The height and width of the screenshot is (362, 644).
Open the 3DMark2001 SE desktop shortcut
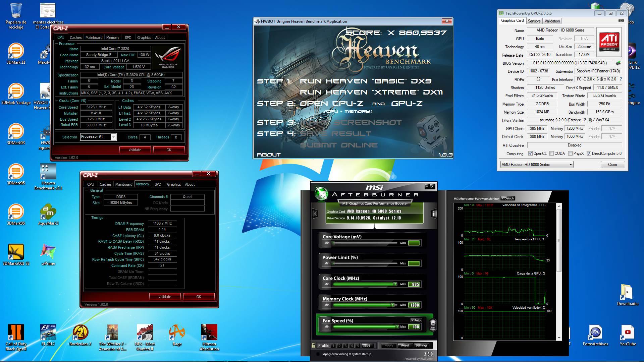(x=16, y=254)
